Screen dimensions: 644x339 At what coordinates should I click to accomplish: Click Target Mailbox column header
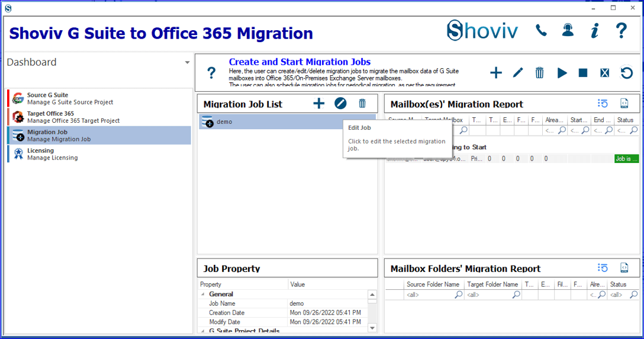click(x=445, y=120)
